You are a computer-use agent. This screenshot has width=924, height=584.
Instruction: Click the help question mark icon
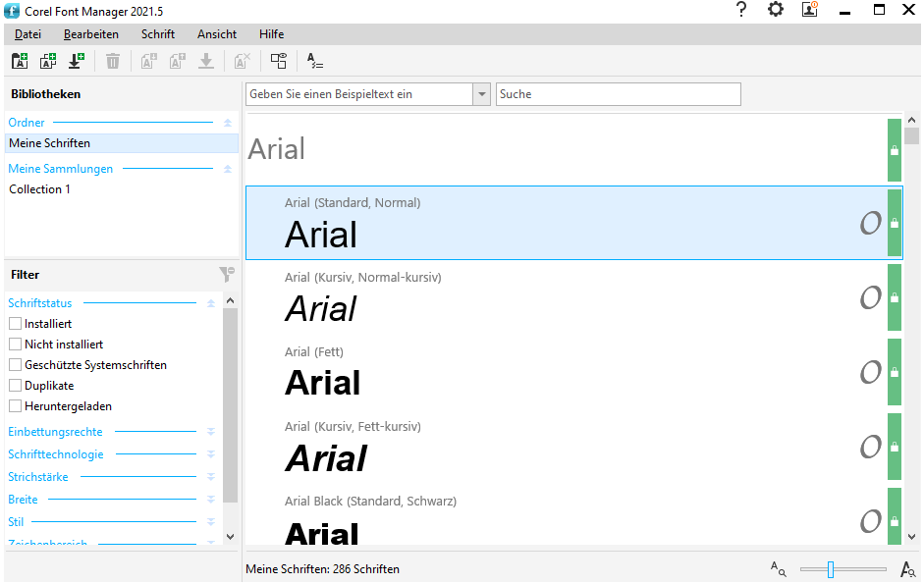pos(741,10)
